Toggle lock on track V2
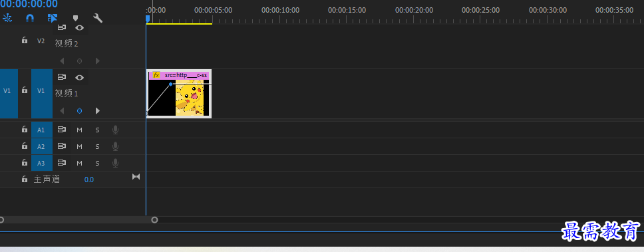This screenshot has height=252, width=644. tap(25, 40)
